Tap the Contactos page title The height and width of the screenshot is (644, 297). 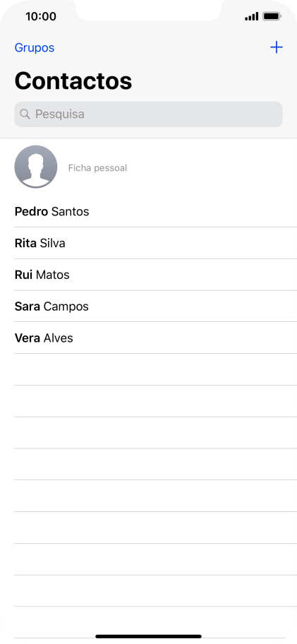click(x=73, y=80)
